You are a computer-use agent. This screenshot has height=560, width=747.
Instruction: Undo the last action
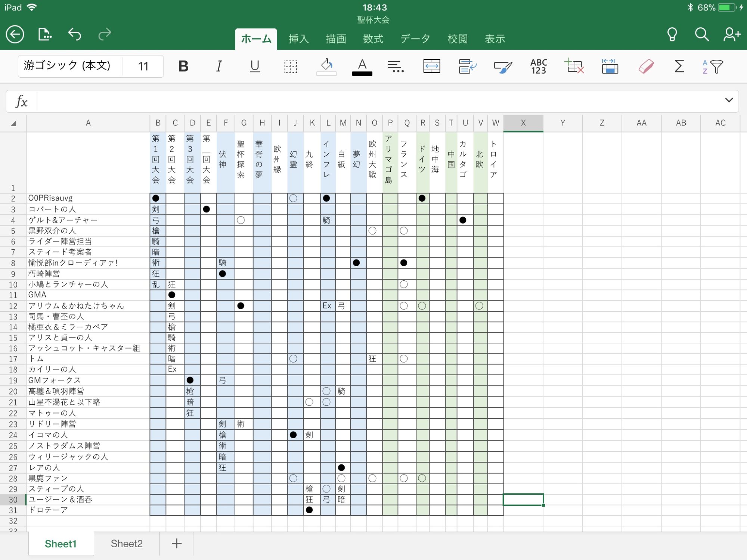75,35
